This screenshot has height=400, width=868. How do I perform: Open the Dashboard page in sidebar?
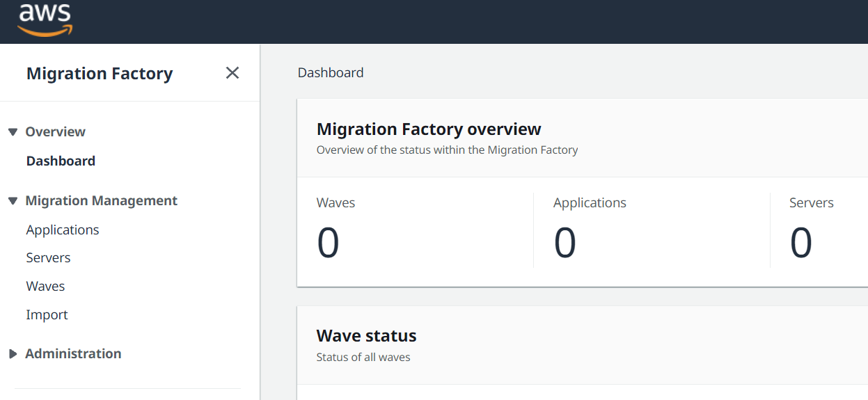click(x=61, y=161)
